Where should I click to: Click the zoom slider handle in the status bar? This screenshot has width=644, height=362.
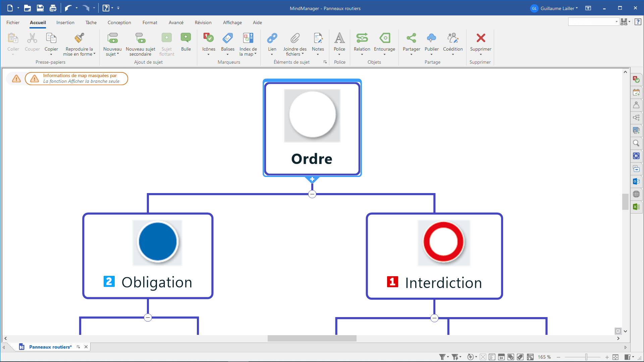(586, 357)
